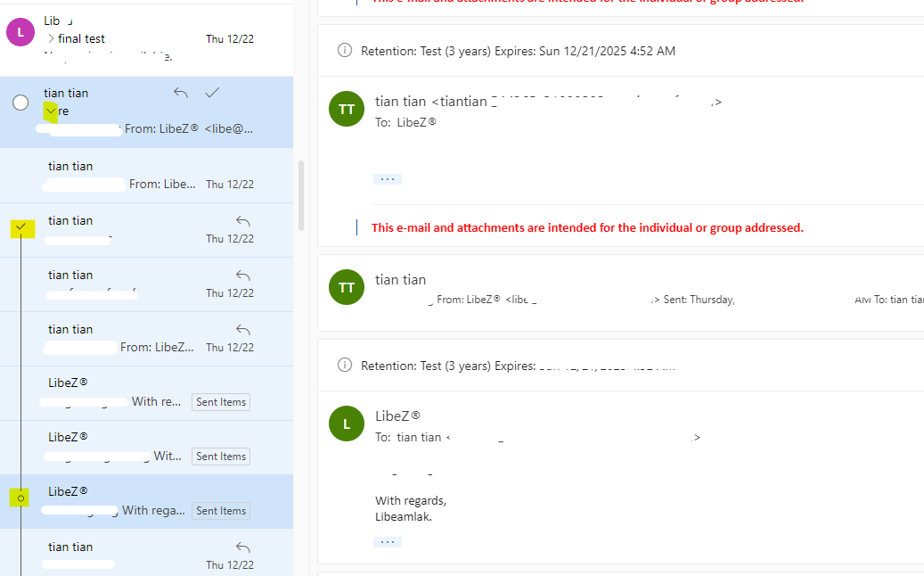Click the reply arrow on the top tian tian message
Screen dimensions: 924x576
pyautogui.click(x=179, y=93)
